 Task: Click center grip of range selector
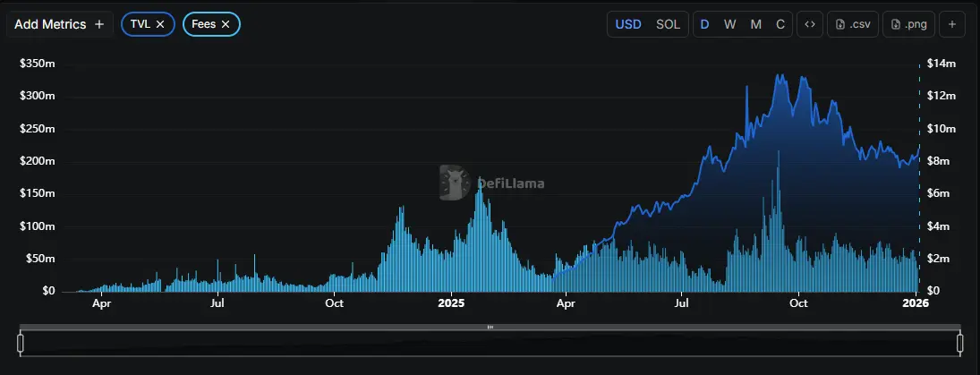[x=490, y=327]
